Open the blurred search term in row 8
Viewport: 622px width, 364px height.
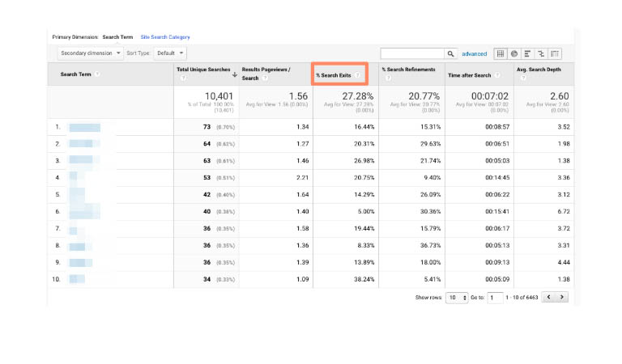coord(80,246)
